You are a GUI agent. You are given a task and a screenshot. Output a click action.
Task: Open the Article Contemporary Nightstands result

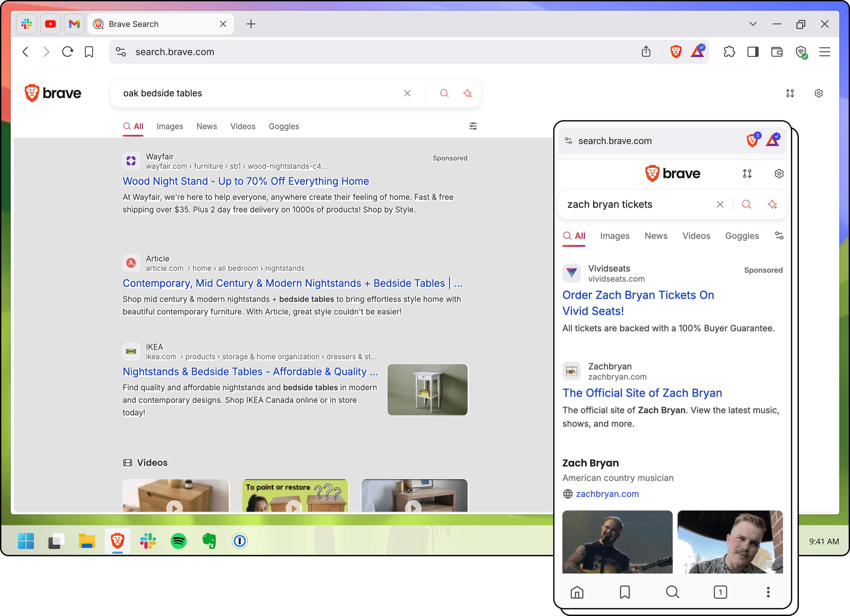(293, 283)
